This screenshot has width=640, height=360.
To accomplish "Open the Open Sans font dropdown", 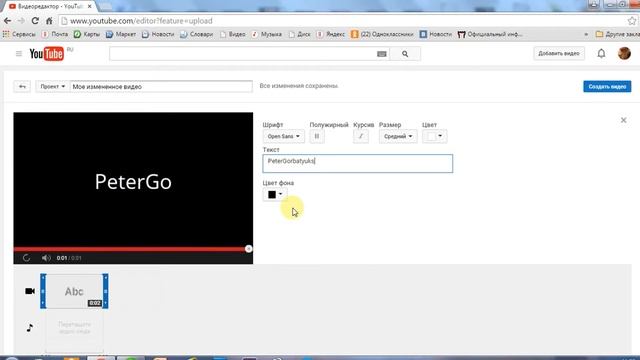I will click(283, 136).
